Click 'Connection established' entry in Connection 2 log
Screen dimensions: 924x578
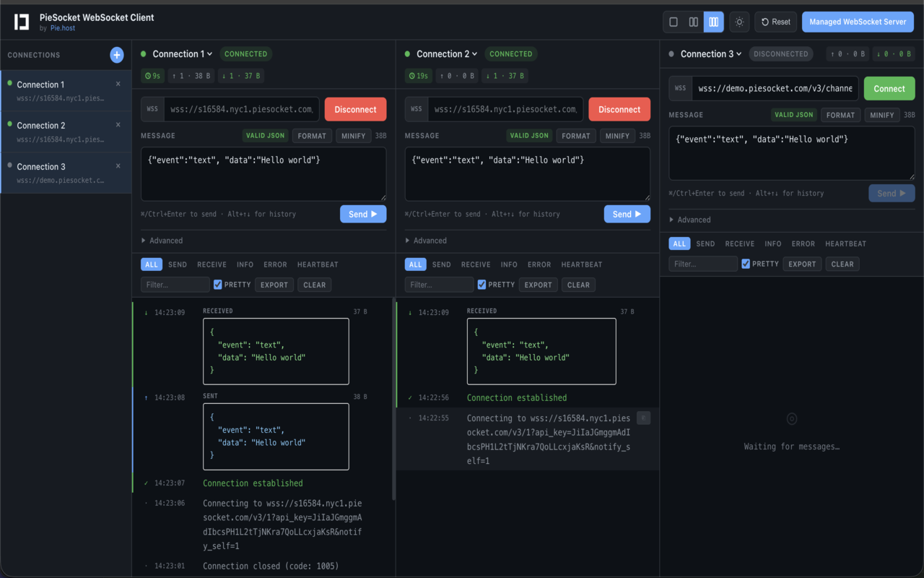click(x=517, y=397)
